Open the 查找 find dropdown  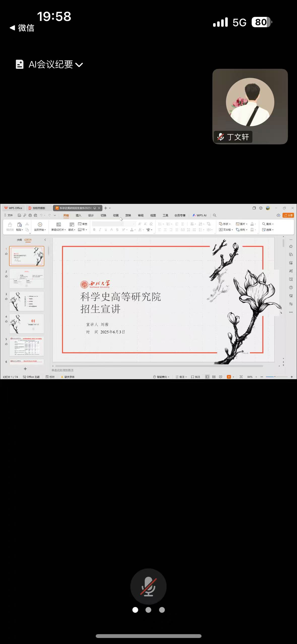[268, 224]
